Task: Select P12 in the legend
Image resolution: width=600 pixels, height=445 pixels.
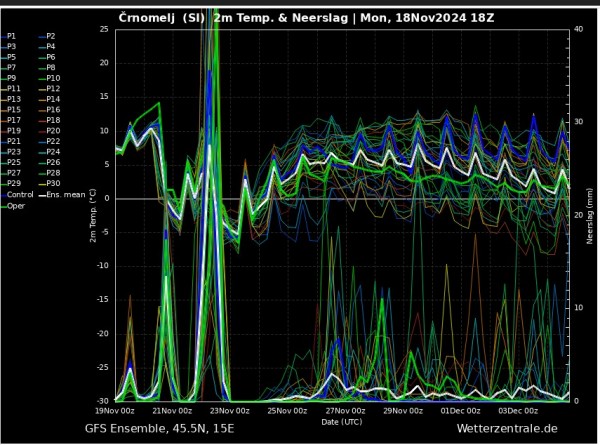Action: click(49, 89)
